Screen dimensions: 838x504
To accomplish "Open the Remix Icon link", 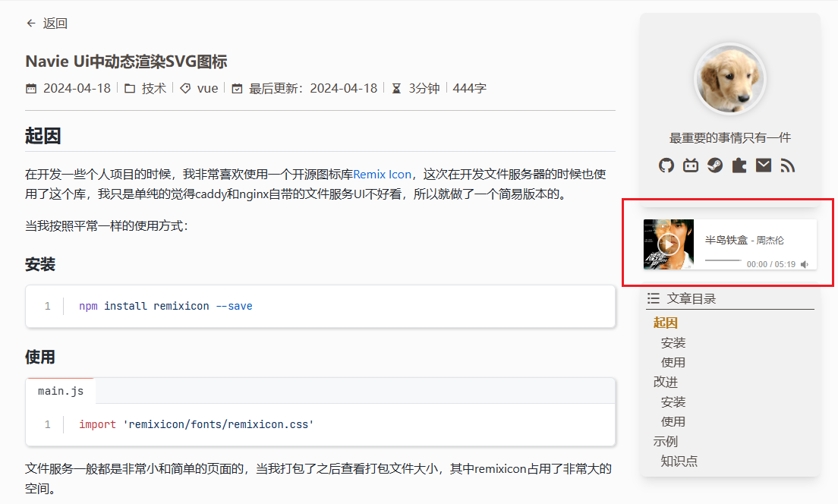I will point(382,174).
